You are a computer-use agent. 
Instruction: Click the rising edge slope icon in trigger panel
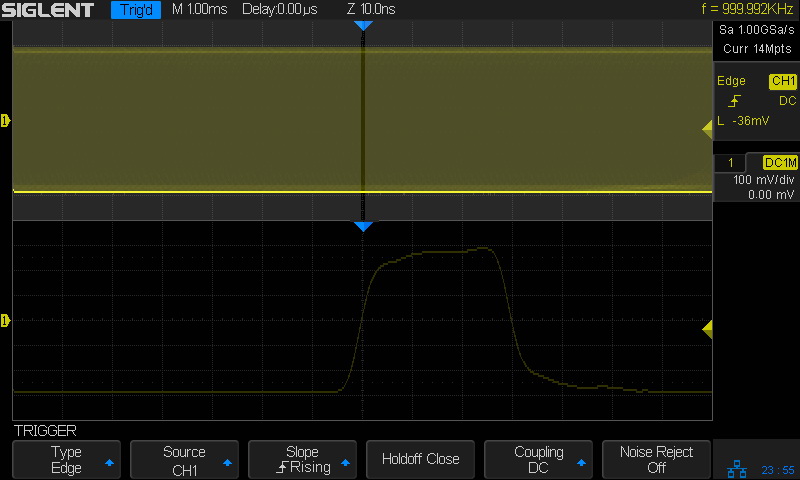click(735, 101)
